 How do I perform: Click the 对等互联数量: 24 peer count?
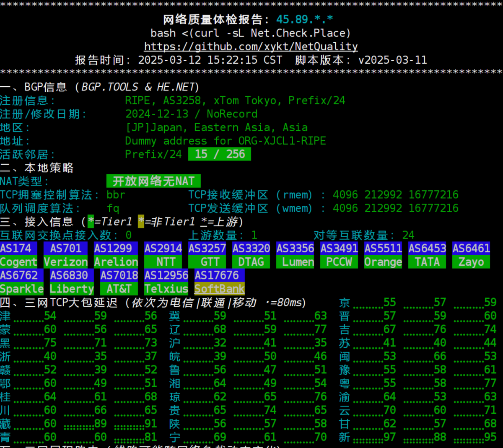tap(364, 235)
